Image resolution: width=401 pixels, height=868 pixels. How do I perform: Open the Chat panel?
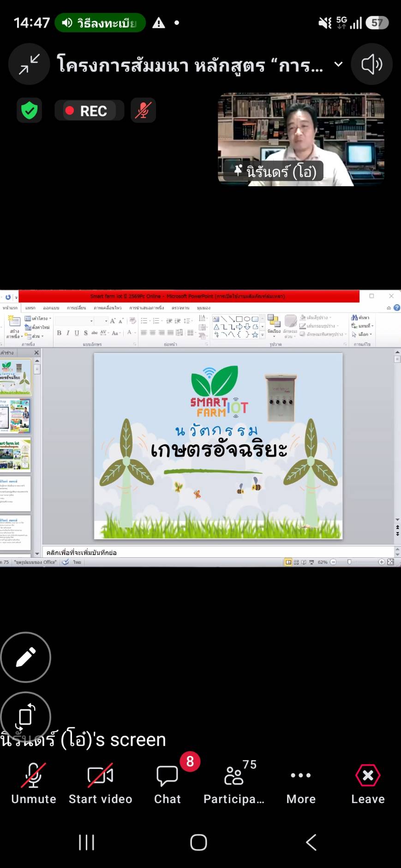pyautogui.click(x=168, y=783)
